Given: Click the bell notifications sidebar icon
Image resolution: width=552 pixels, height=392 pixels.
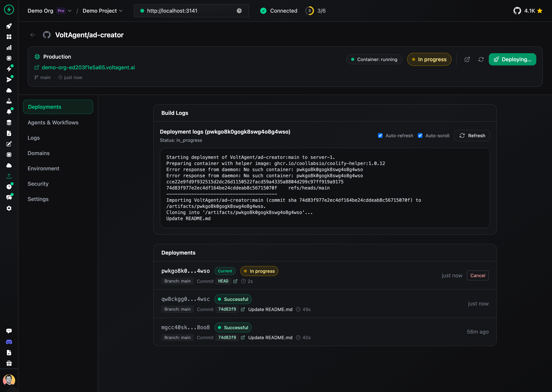Looking at the screenshot, I should [x=9, y=112].
